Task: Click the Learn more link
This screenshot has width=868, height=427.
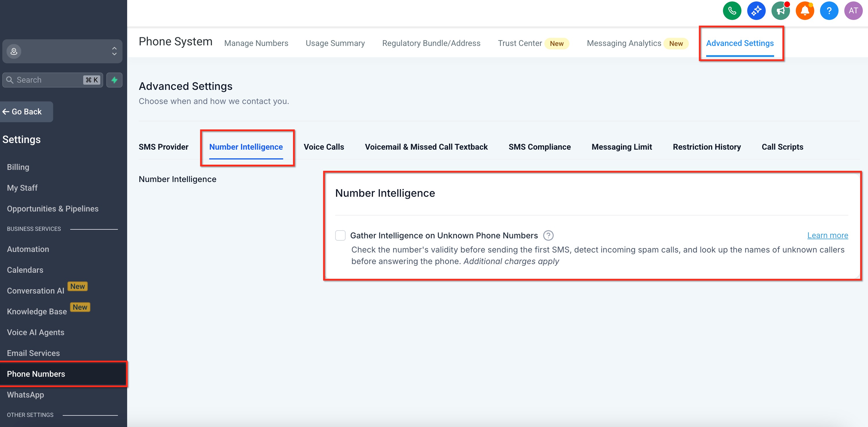Action: coord(827,235)
